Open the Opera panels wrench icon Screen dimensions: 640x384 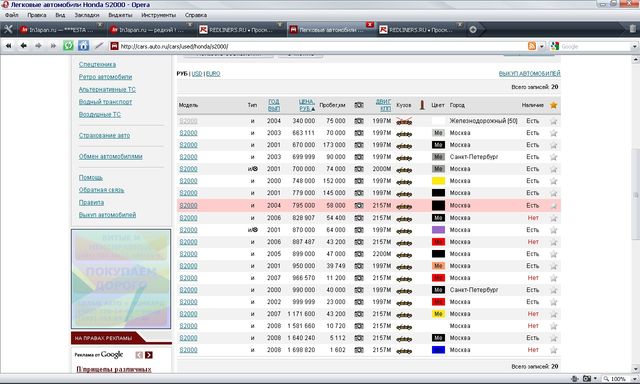click(x=8, y=29)
